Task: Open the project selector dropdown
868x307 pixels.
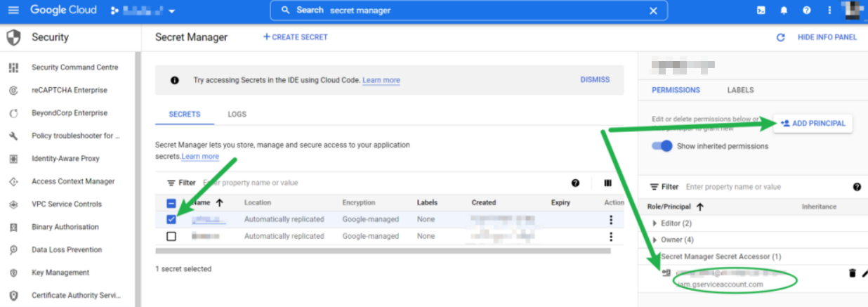Action: click(x=144, y=11)
